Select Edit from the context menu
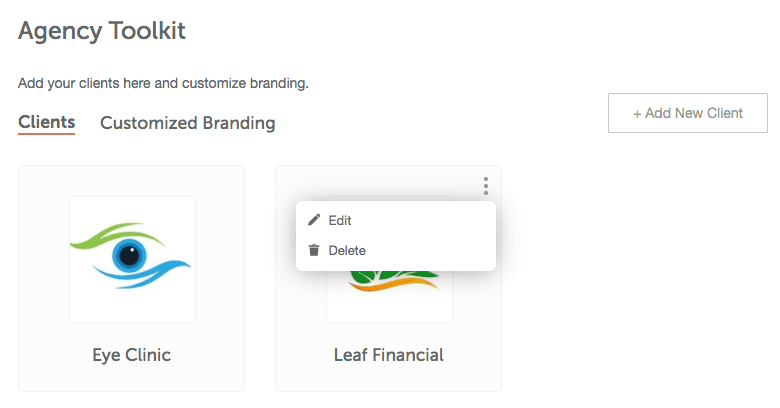This screenshot has height=408, width=780. 340,220
